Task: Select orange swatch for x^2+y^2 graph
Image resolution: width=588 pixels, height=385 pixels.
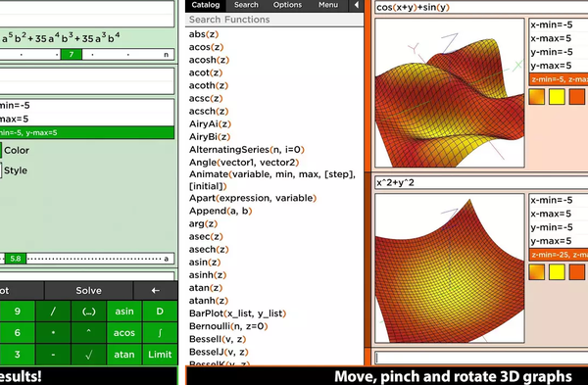Action: (577, 271)
